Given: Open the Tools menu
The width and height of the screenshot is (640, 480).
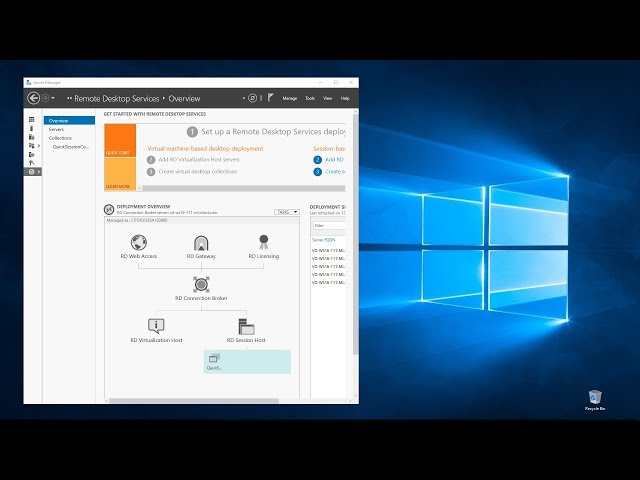Looking at the screenshot, I should point(310,98).
